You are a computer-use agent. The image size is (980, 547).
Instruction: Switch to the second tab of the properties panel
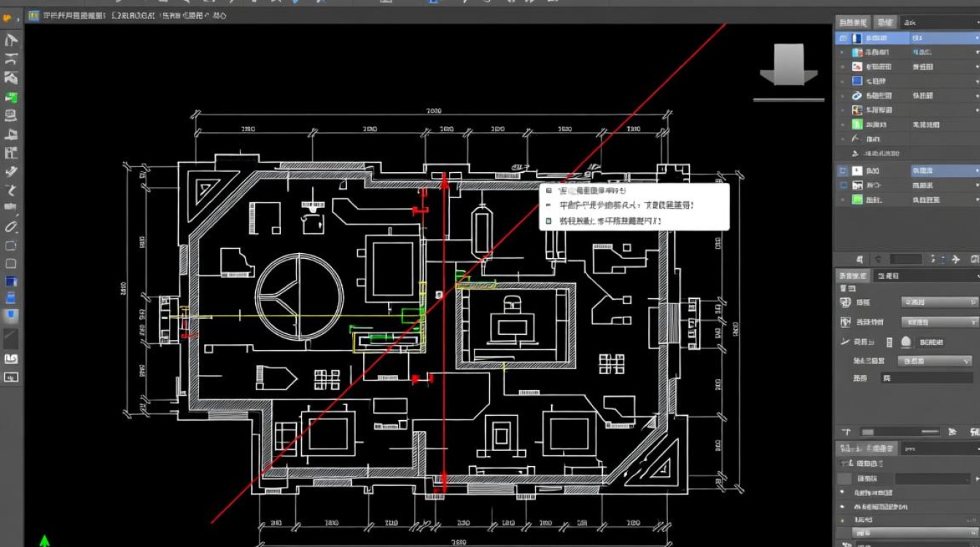pyautogui.click(x=889, y=276)
